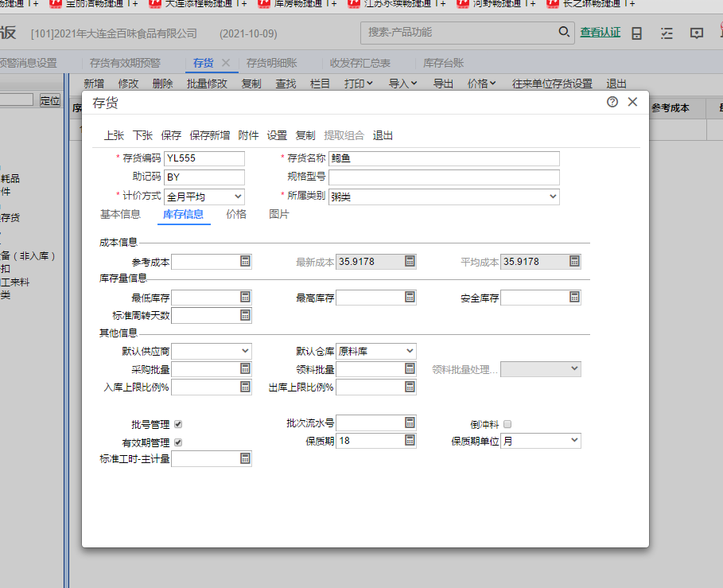Screen dimensions: 723x588
Task: Open calculator for 安全库存 field
Action: pyautogui.click(x=574, y=297)
